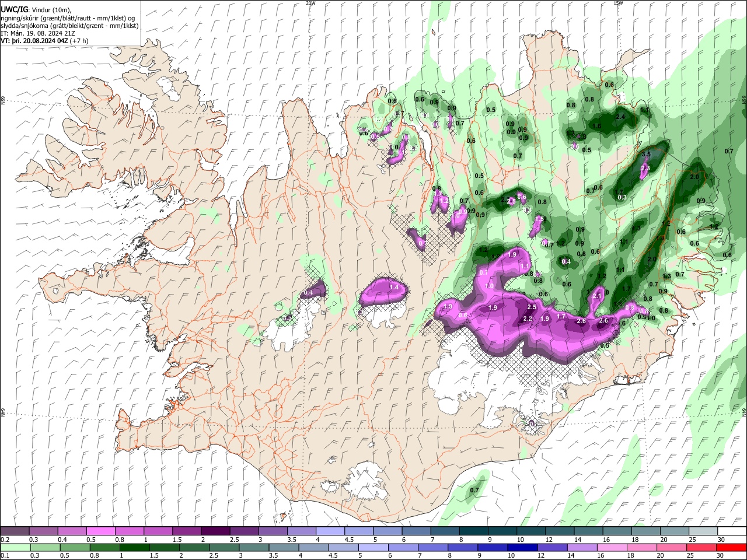This screenshot has width=747, height=560.
Task: Click the 64N latitude label on the right edge
Action: [744, 412]
